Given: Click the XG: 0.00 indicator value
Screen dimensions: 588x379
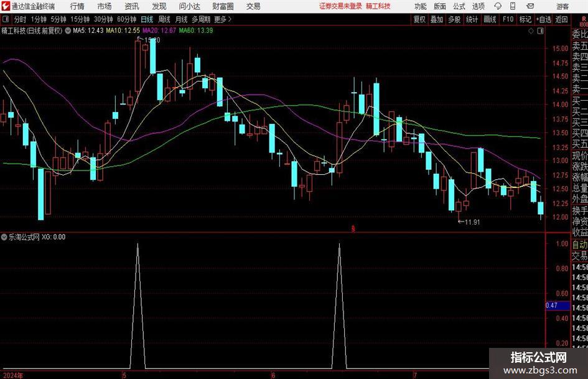Looking at the screenshot, I should [54, 237].
